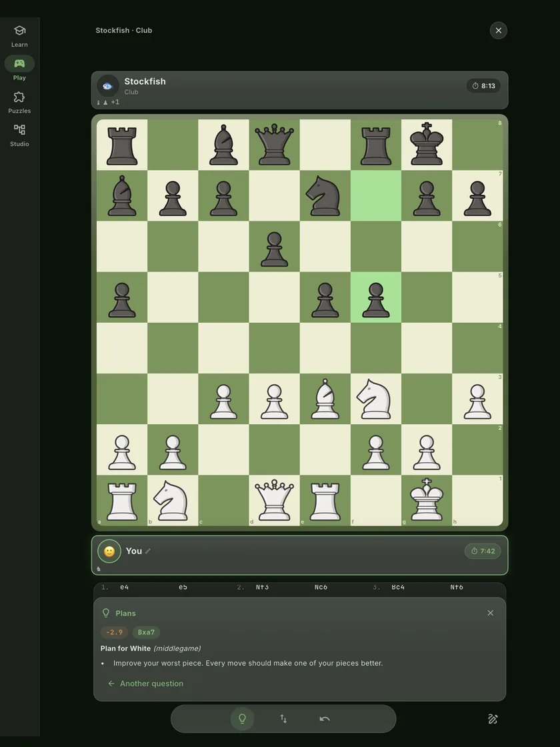The width and height of the screenshot is (560, 747).
Task: Flip the board with the arrows icon
Action: coord(283,718)
